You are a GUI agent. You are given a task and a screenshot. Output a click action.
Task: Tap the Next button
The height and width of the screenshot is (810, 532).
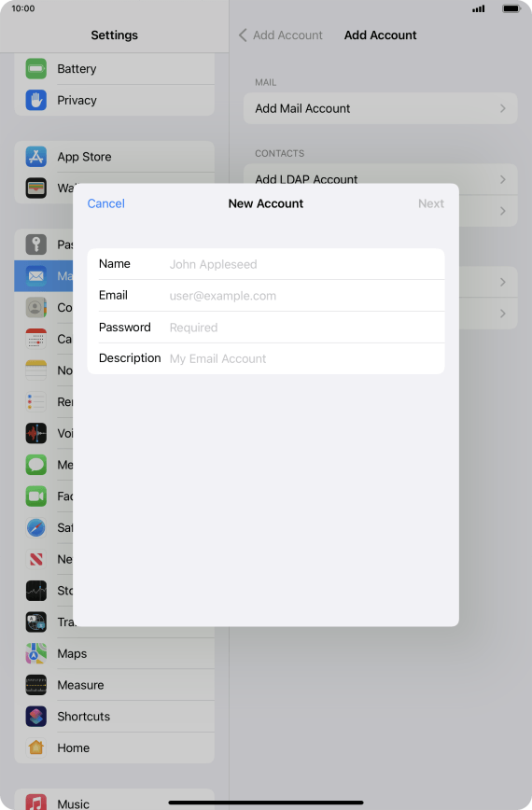[x=431, y=203]
